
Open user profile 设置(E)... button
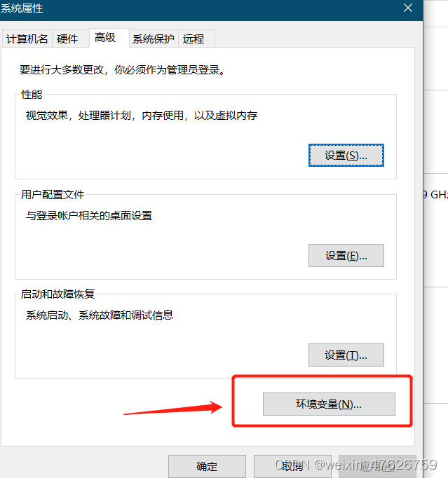[x=346, y=255]
